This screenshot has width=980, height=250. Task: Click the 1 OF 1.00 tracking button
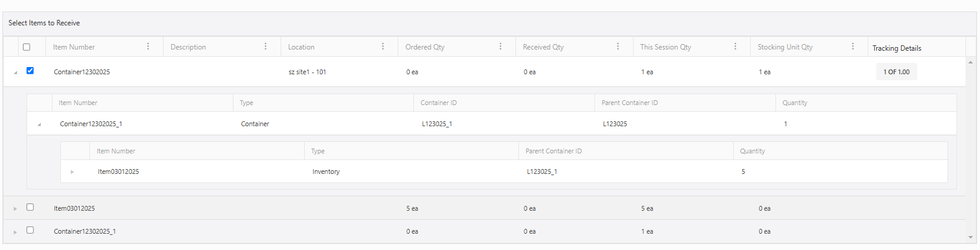point(896,72)
